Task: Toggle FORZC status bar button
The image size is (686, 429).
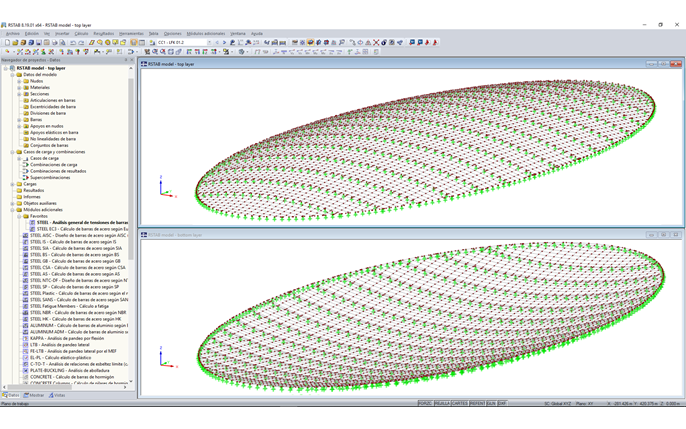Action: tap(425, 403)
